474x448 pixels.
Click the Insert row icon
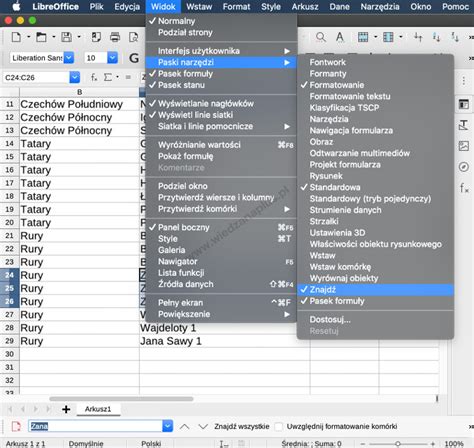tap(363, 37)
